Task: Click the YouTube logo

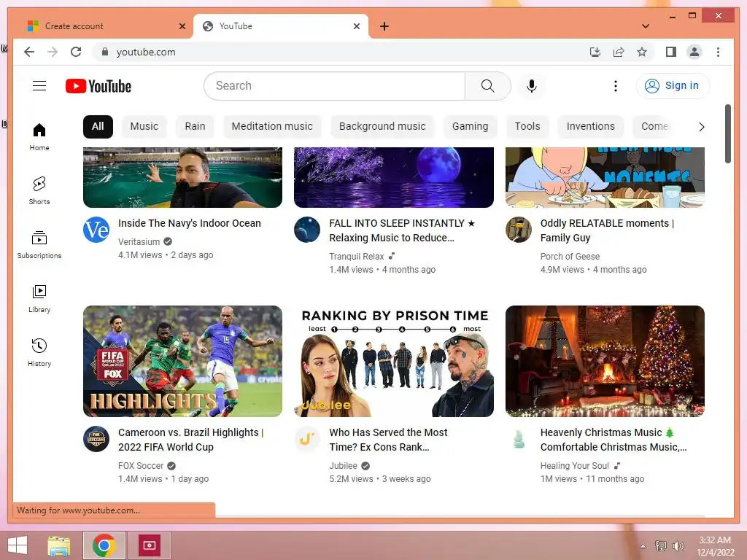Action: click(98, 86)
